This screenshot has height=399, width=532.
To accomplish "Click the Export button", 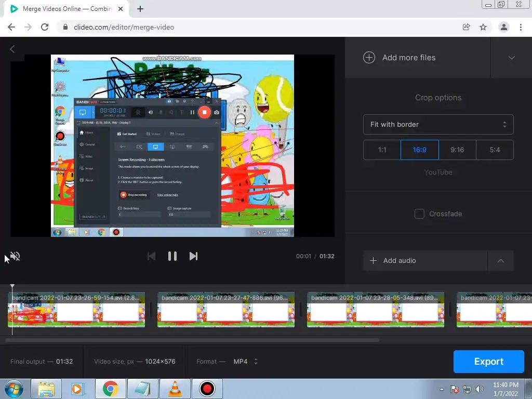I will coord(488,362).
